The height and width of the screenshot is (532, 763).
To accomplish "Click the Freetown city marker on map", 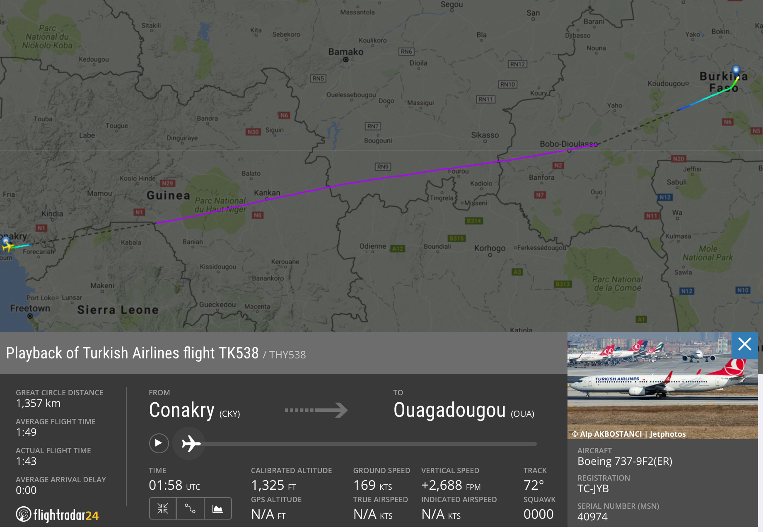I will point(30,316).
